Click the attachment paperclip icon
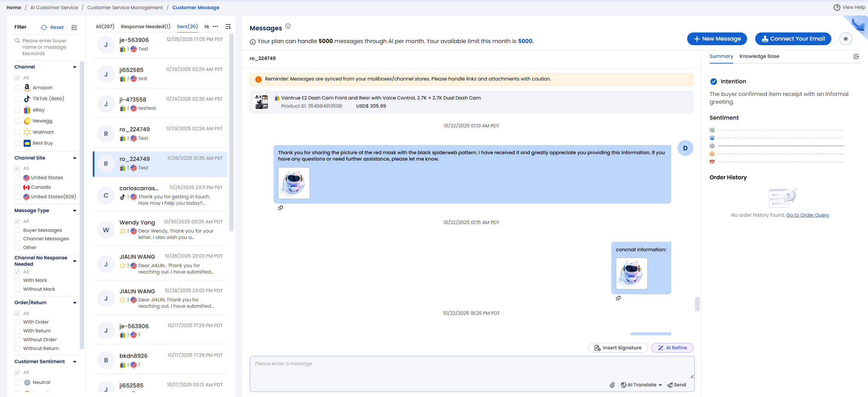 612,385
